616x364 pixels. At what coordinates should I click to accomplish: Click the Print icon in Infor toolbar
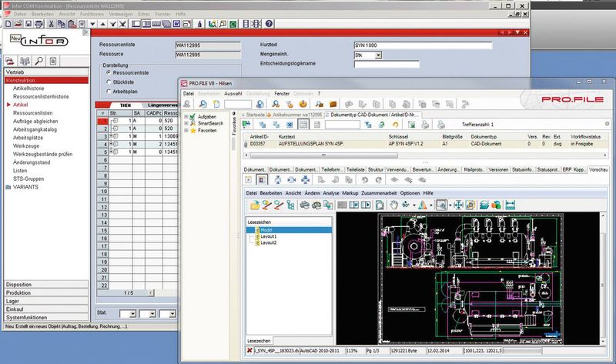(38, 24)
